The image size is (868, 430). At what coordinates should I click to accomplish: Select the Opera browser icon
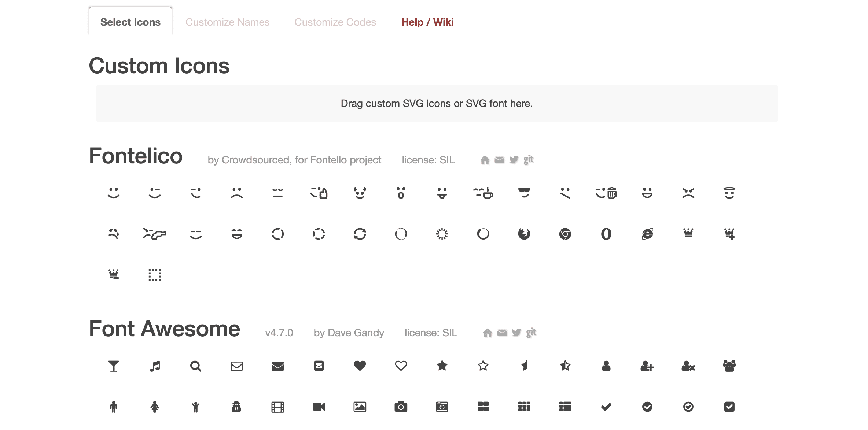point(606,234)
